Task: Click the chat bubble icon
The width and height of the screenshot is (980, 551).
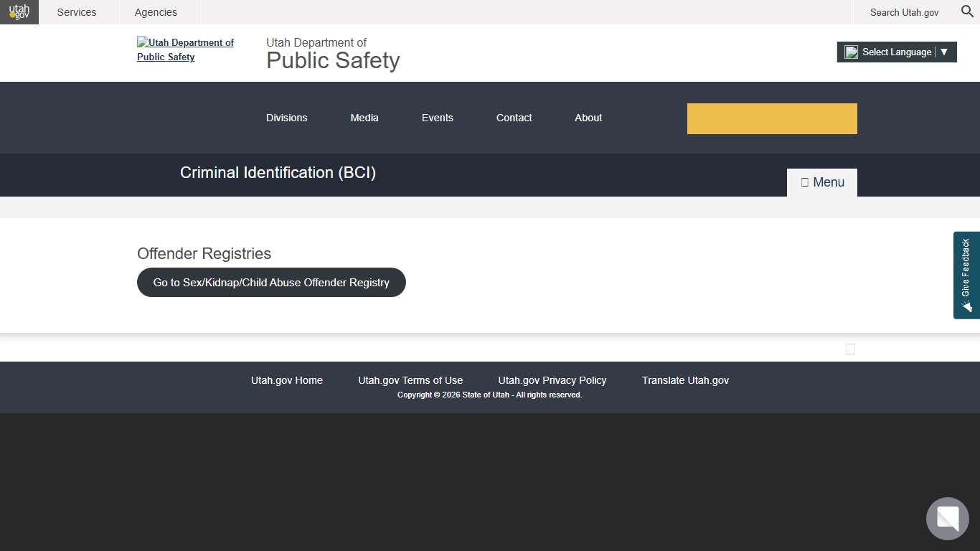Action: 947,518
